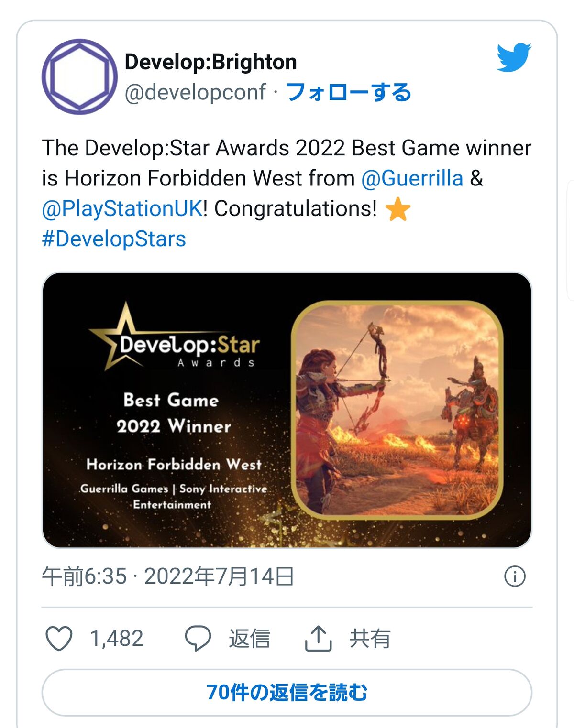Screen dimensions: 574x728
Task: Click the 共有 share label
Action: tap(370, 639)
